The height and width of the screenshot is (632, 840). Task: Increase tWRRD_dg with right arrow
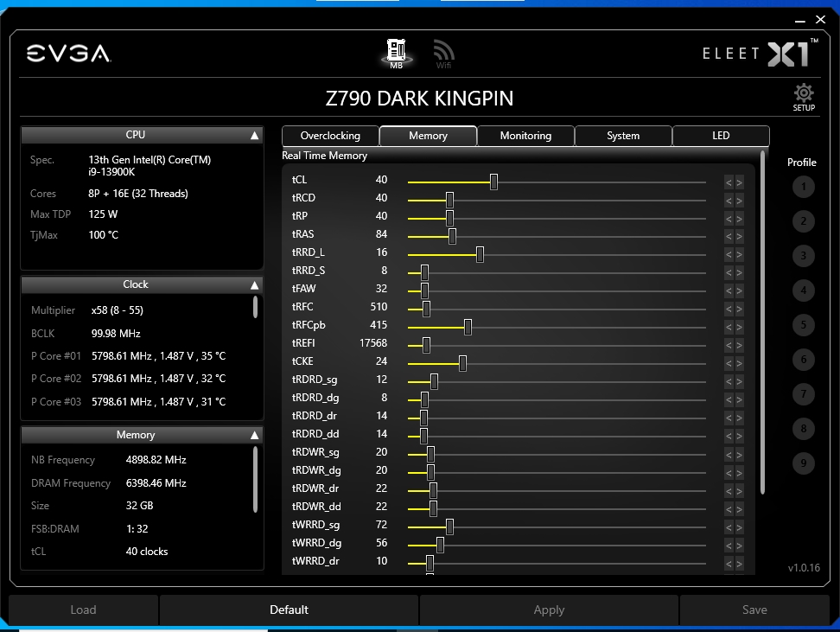pos(739,546)
